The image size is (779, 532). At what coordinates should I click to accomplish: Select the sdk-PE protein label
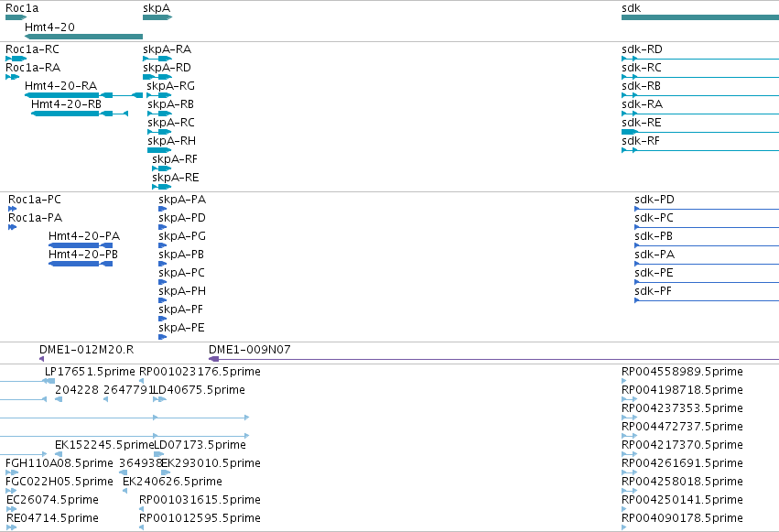pos(654,273)
